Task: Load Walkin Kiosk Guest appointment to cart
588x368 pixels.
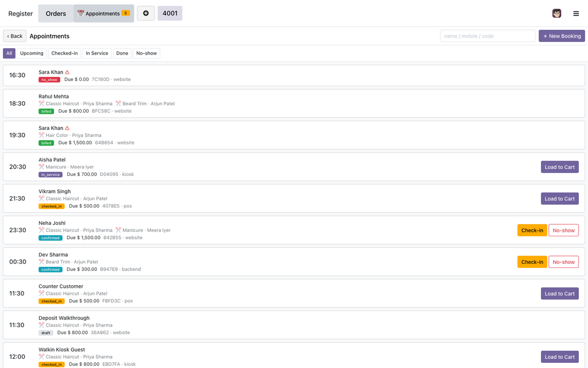Action: click(x=559, y=356)
